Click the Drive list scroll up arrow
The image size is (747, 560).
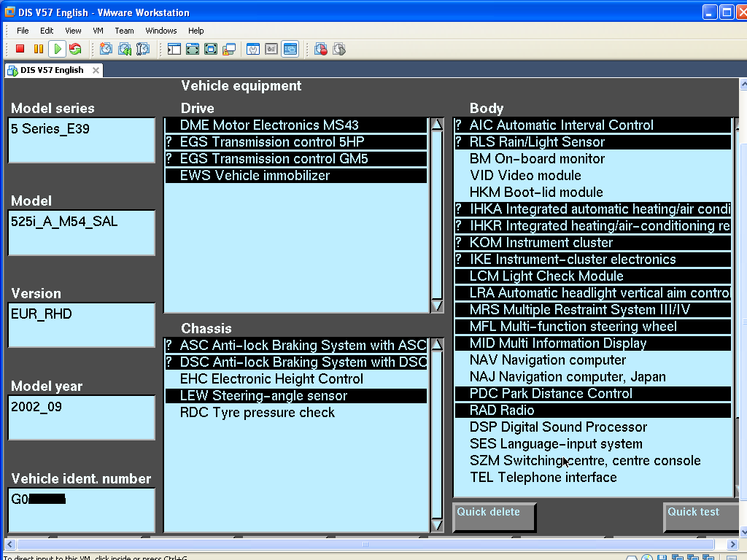(x=437, y=125)
